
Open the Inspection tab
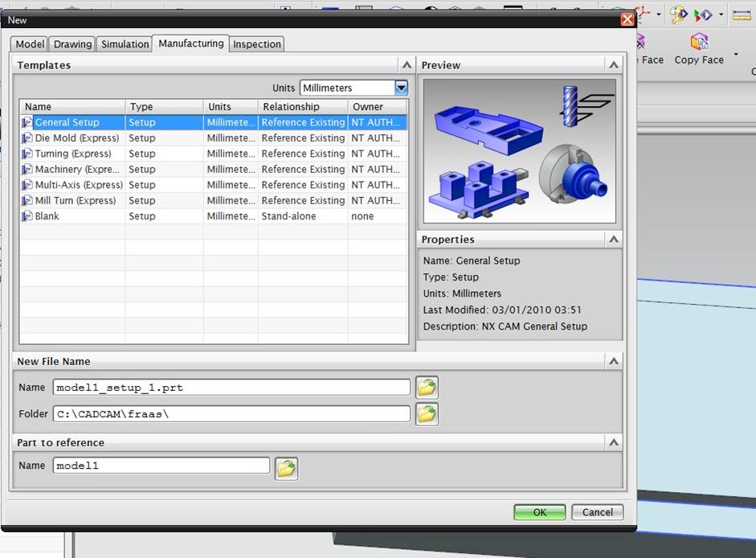257,44
